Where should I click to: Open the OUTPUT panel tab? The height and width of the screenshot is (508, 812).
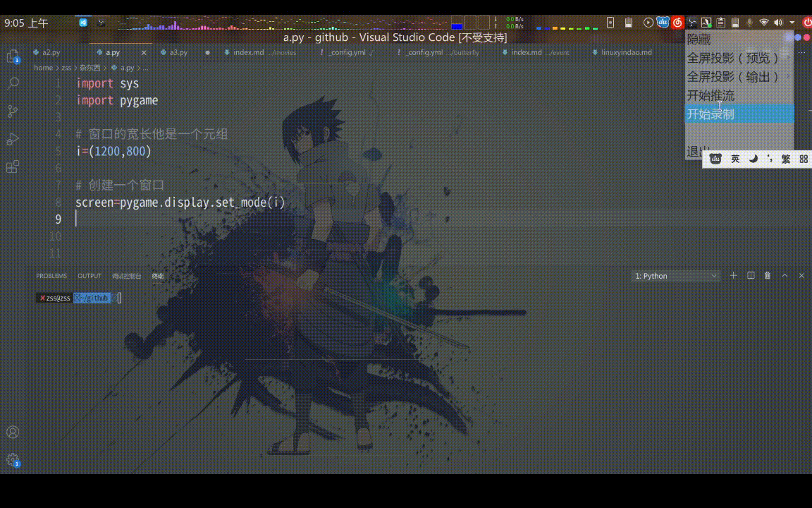[x=89, y=276]
